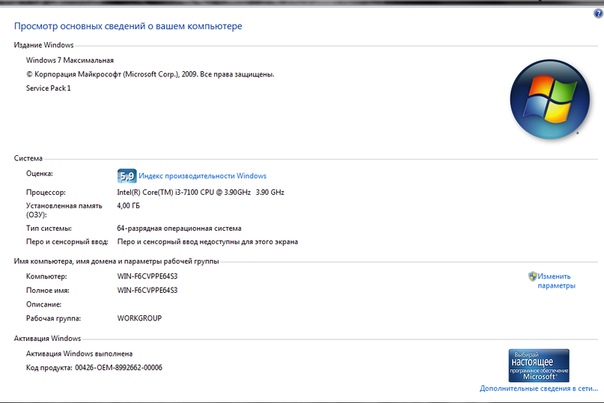Select the Intel Core i3-7100 processor value
This screenshot has height=403, width=604.
coord(200,192)
